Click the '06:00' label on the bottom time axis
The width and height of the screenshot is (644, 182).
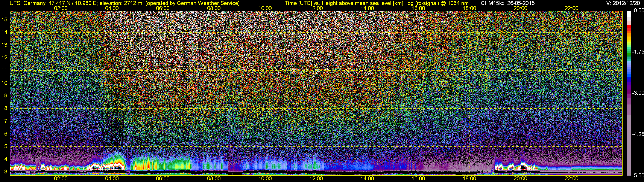click(x=163, y=179)
